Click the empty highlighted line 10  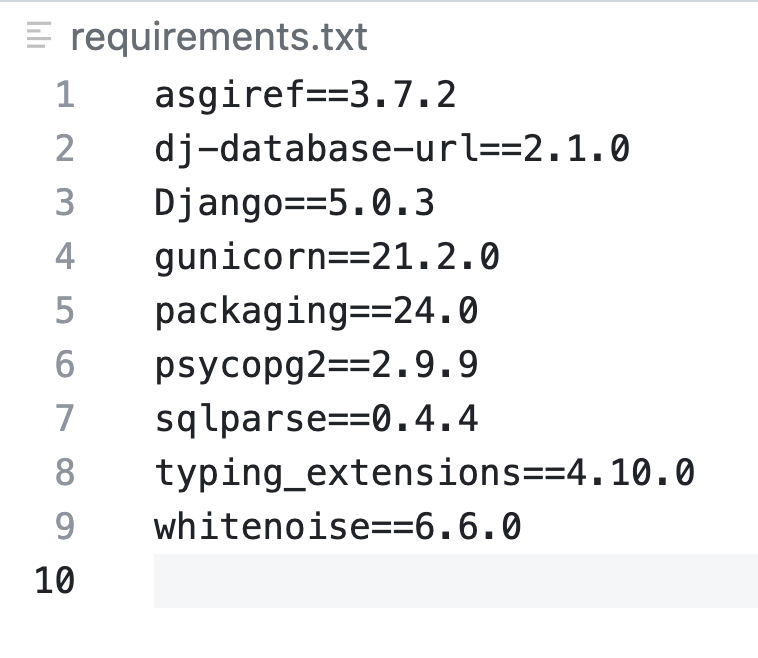(x=455, y=581)
